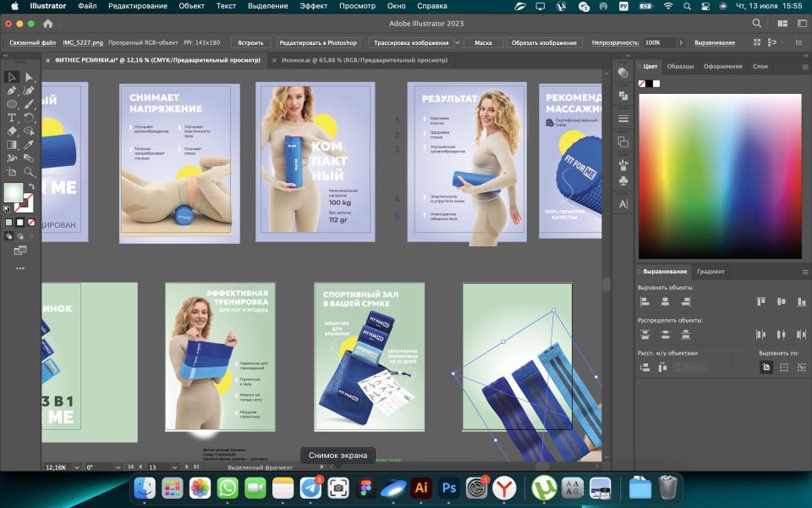Open Photoshop from the Dock
Screen dimensions: 812x508
(x=449, y=488)
